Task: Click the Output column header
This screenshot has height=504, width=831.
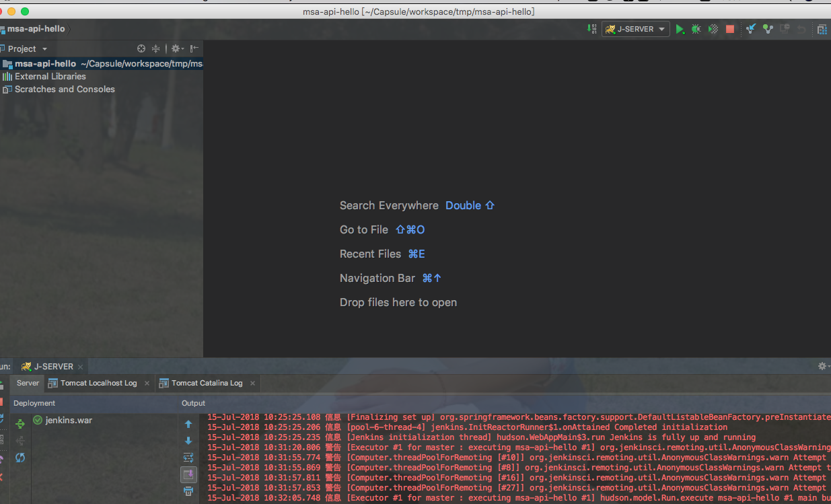Action: click(x=194, y=403)
